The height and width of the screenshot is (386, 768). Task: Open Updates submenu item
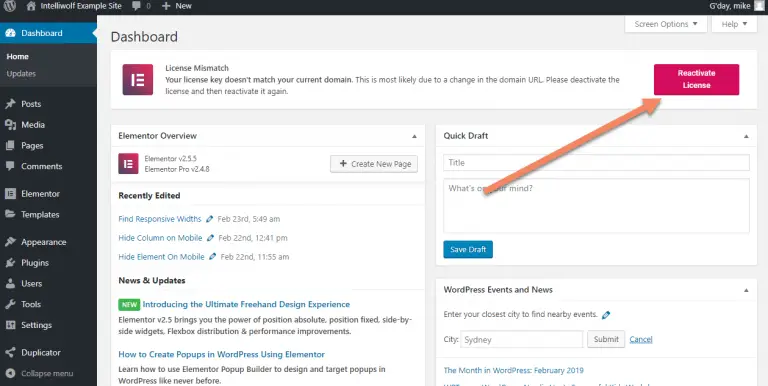pyautogui.click(x=21, y=73)
